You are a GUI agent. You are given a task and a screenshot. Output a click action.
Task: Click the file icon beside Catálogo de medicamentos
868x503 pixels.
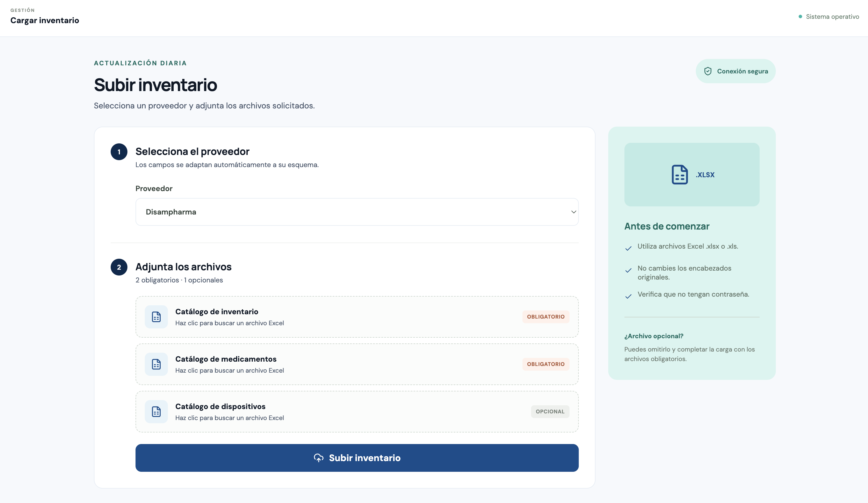tap(156, 364)
